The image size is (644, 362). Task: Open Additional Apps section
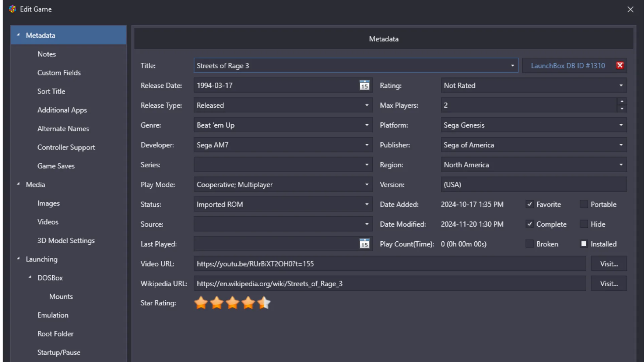62,110
